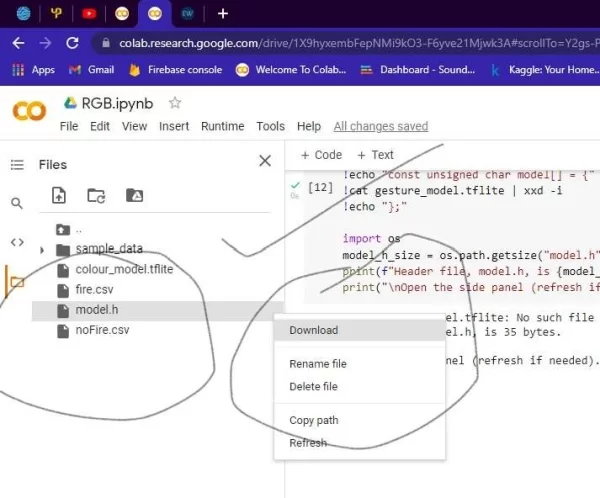
Task: Click the Google Drive icon beside RGB.ipynb
Action: [70, 103]
